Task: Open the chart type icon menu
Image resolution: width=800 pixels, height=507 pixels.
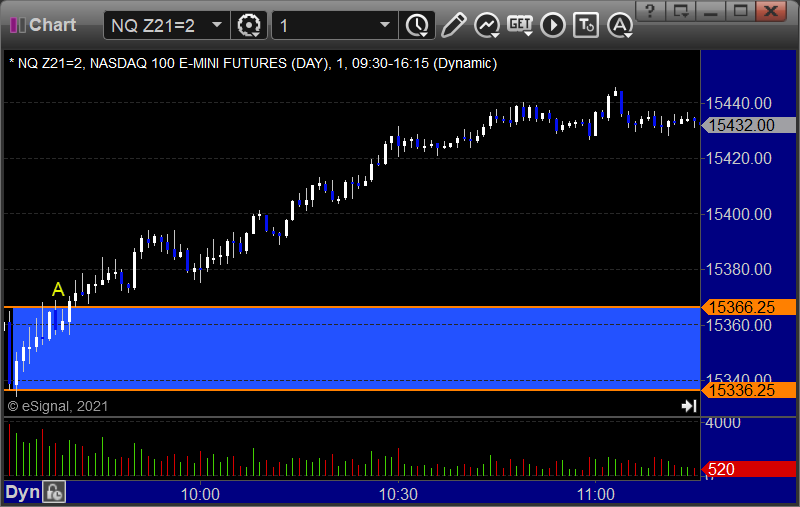Action: coord(487,25)
